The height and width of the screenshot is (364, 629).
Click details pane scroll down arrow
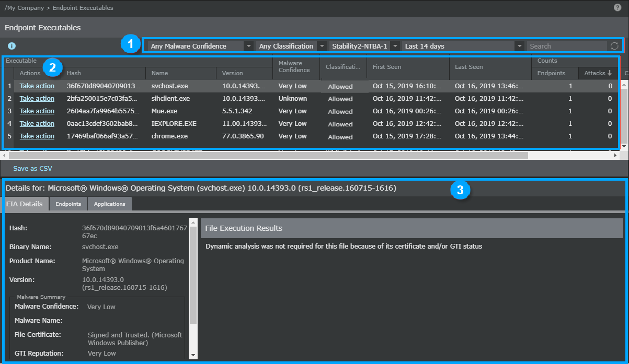click(x=193, y=355)
